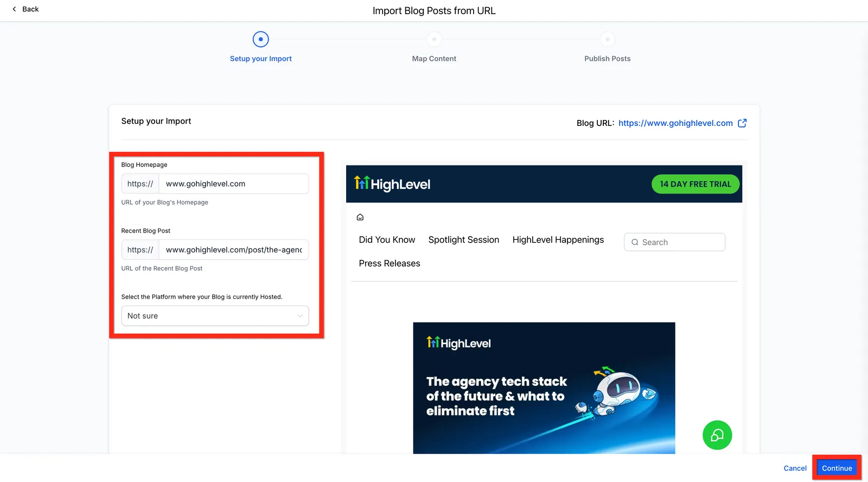Select the Setup your Import step circle
The image size is (868, 482).
[260, 39]
